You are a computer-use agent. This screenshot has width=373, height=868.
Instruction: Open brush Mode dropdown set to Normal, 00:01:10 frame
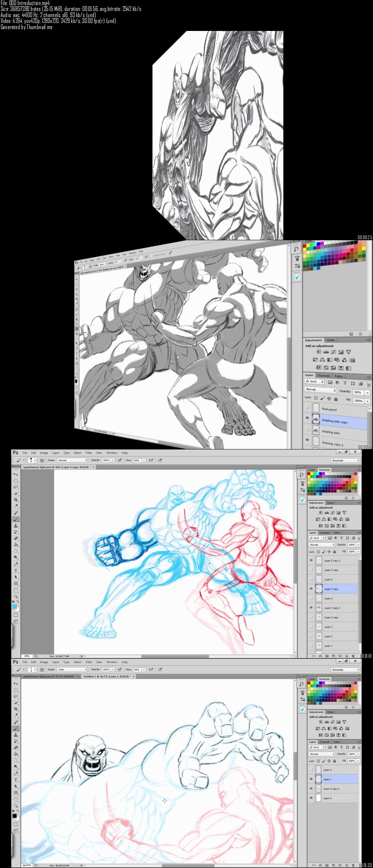pos(72,460)
